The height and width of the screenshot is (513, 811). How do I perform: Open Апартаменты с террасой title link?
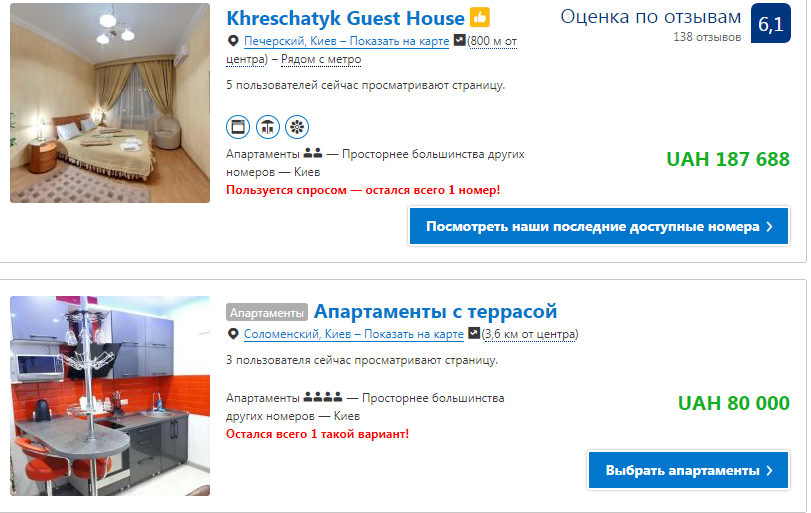pyautogui.click(x=435, y=311)
